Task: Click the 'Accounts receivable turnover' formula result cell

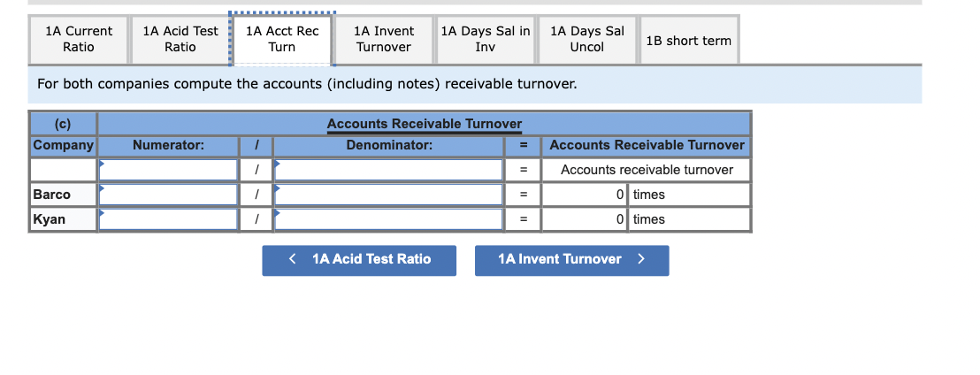Action: tap(647, 170)
